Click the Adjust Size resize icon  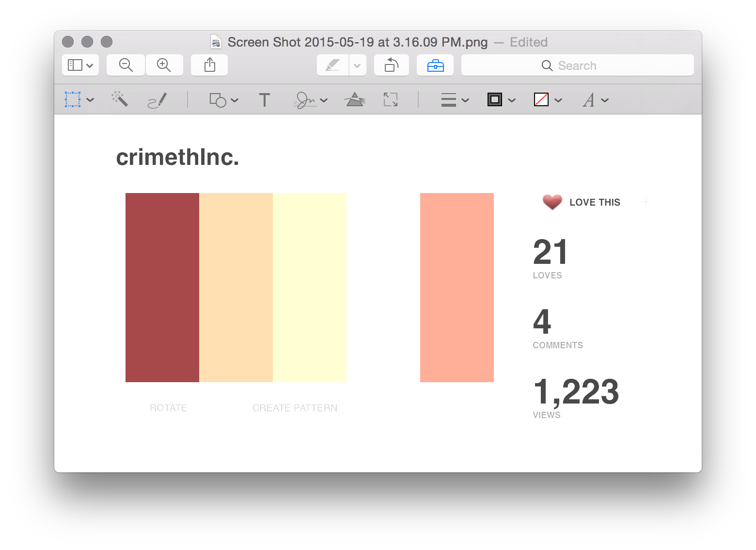pyautogui.click(x=390, y=100)
